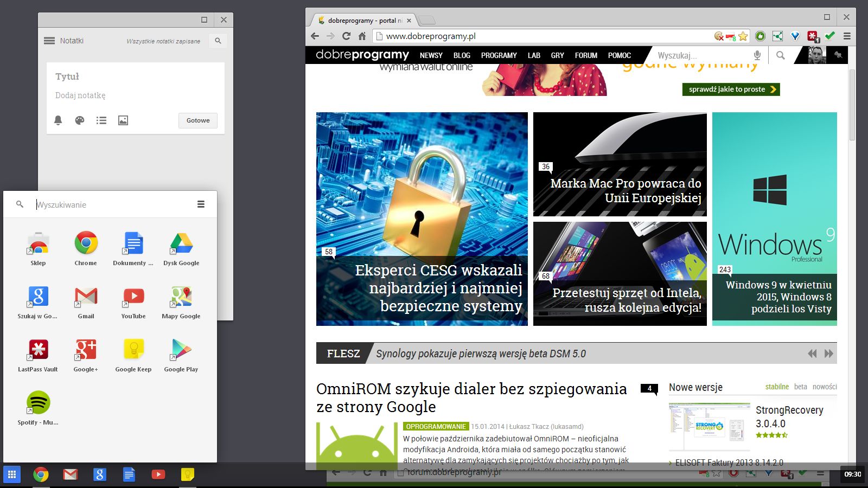
Task: Launch YouTube from the launcher grid
Action: click(x=133, y=302)
